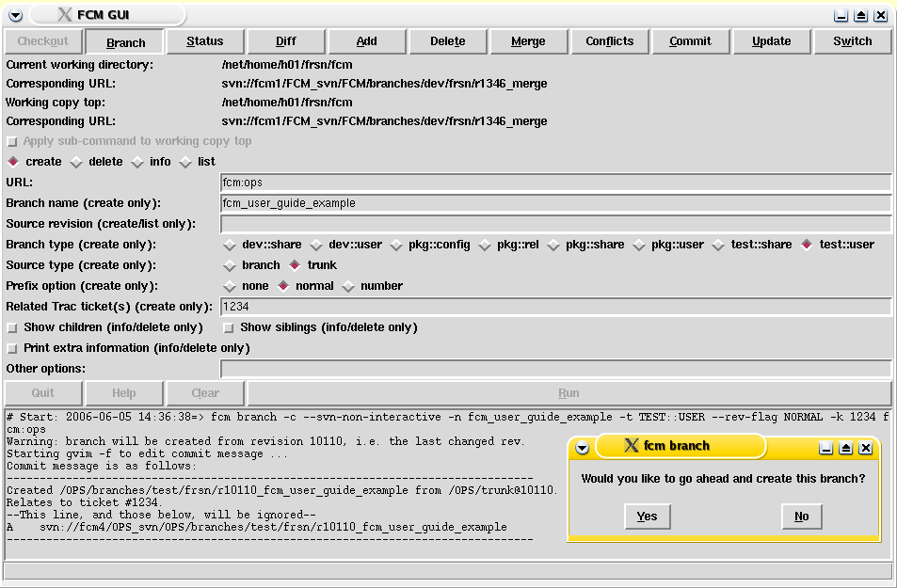
Task: Choose the list sub-command option
Action: click(186, 162)
